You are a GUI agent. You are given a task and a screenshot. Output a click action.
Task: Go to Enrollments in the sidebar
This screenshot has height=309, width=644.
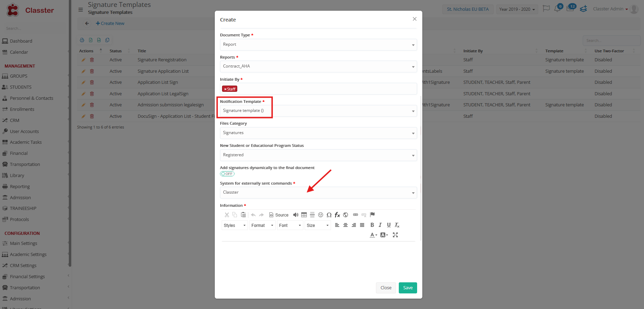22,109
